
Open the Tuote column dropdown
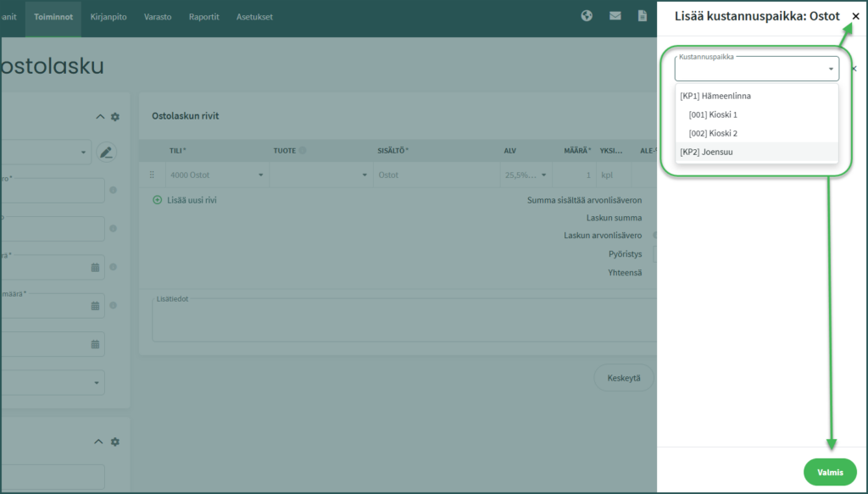(364, 175)
